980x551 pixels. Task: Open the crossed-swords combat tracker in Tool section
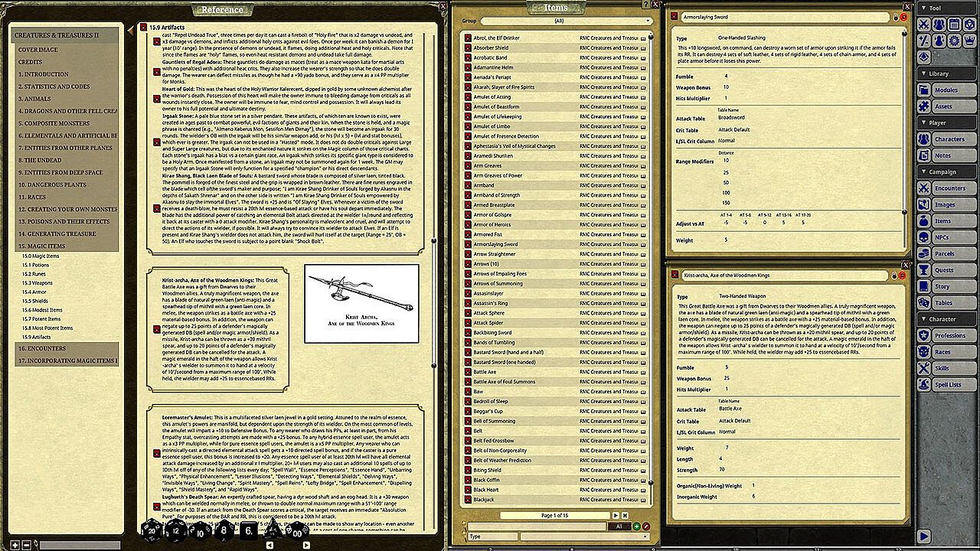[x=924, y=23]
